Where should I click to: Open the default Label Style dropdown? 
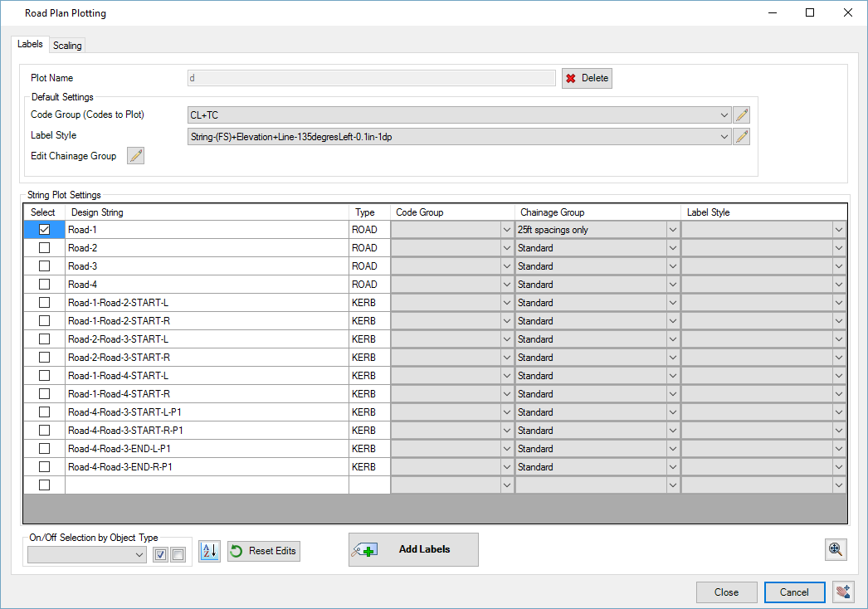pyautogui.click(x=460, y=137)
